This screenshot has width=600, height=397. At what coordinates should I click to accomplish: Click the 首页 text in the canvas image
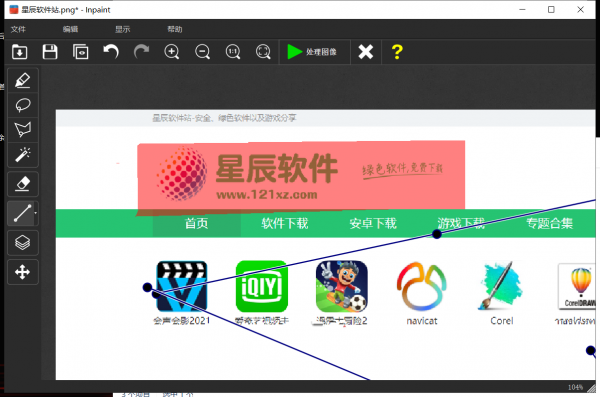(x=196, y=224)
